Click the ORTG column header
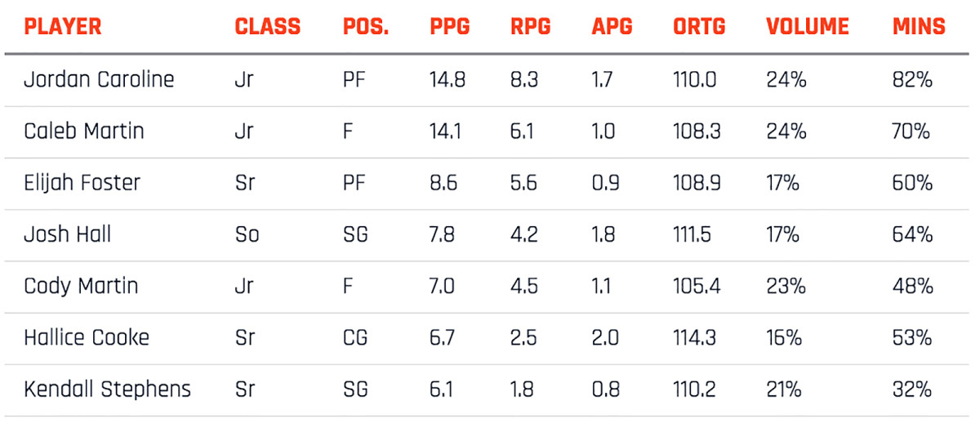The image size is (980, 432). pyautogui.click(x=698, y=26)
